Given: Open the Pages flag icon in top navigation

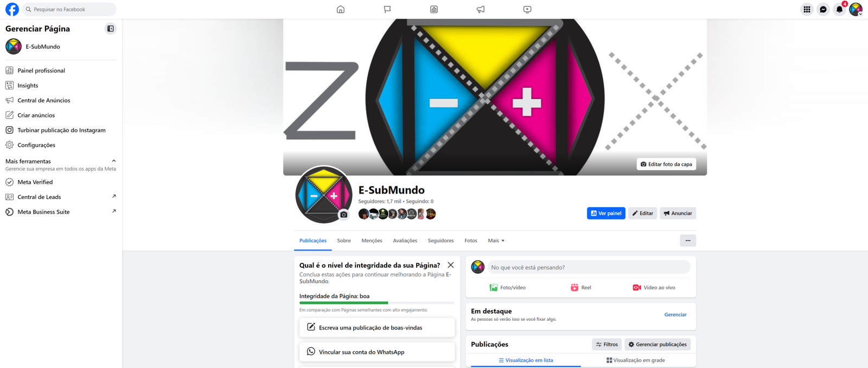Looking at the screenshot, I should coord(387,9).
